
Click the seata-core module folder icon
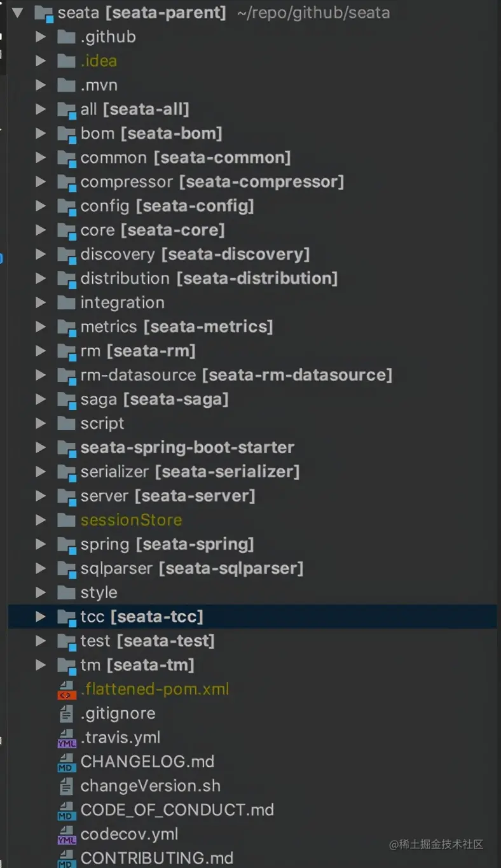pos(66,230)
